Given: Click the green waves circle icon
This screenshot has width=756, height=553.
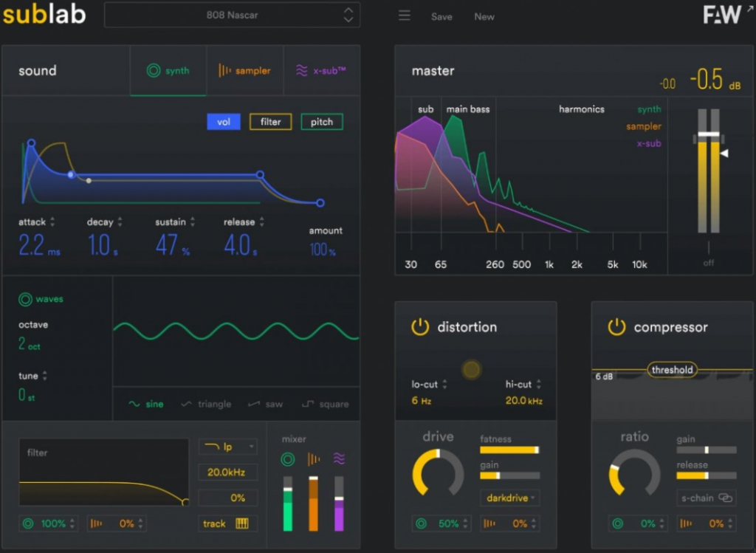Looking at the screenshot, I should [x=25, y=300].
